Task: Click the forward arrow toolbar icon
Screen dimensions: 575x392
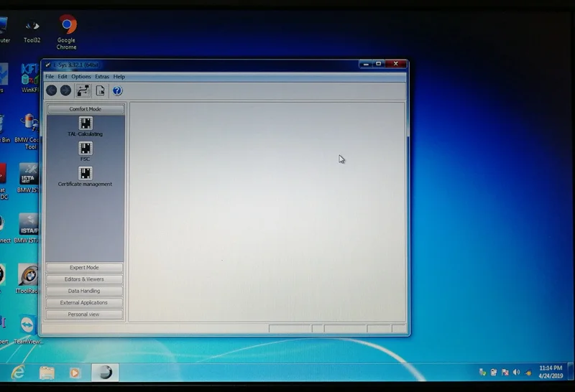Action: (x=65, y=90)
